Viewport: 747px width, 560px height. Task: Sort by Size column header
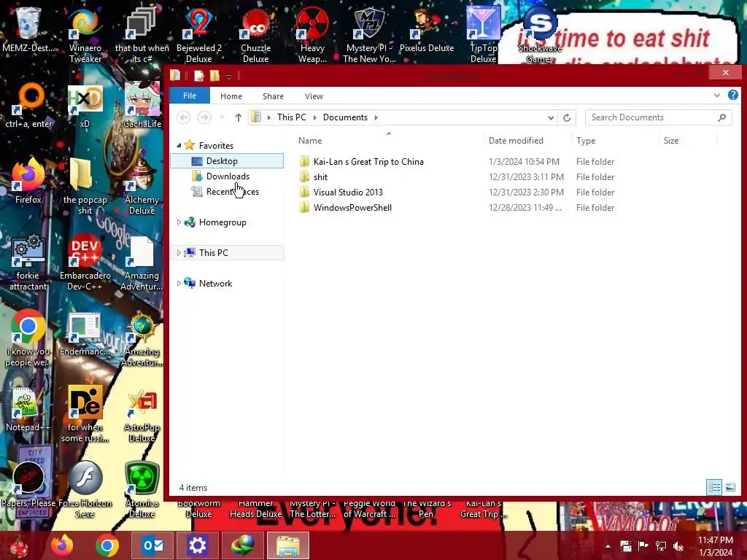click(x=689, y=141)
